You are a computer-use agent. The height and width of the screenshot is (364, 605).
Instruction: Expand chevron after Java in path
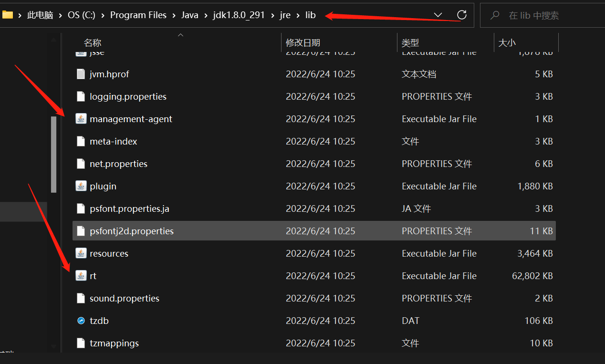206,15
